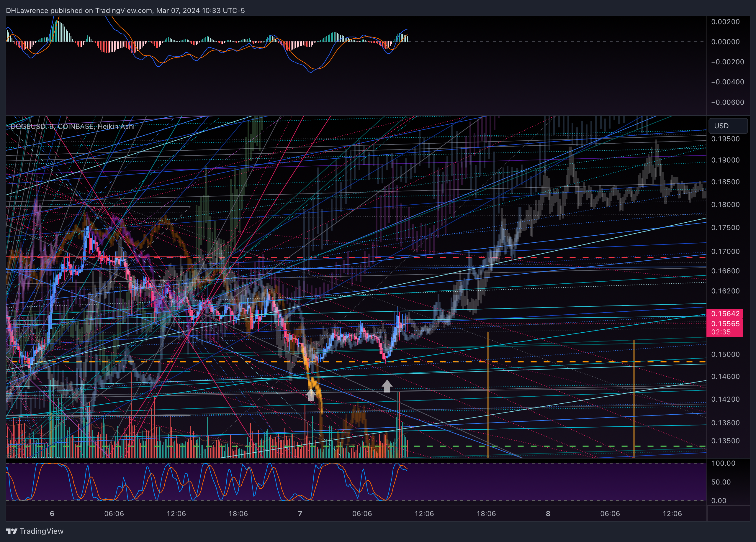Click the 12:06 label right after day 6

coord(176,513)
